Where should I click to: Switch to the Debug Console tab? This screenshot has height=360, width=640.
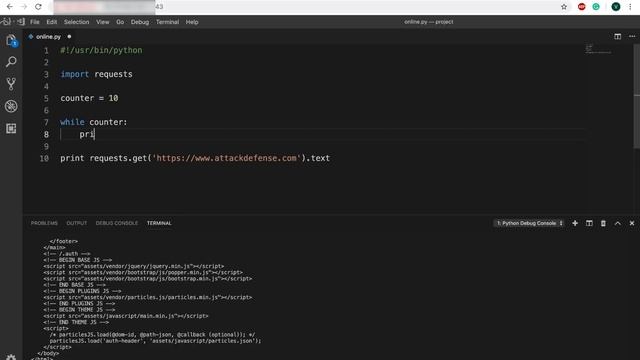point(117,223)
